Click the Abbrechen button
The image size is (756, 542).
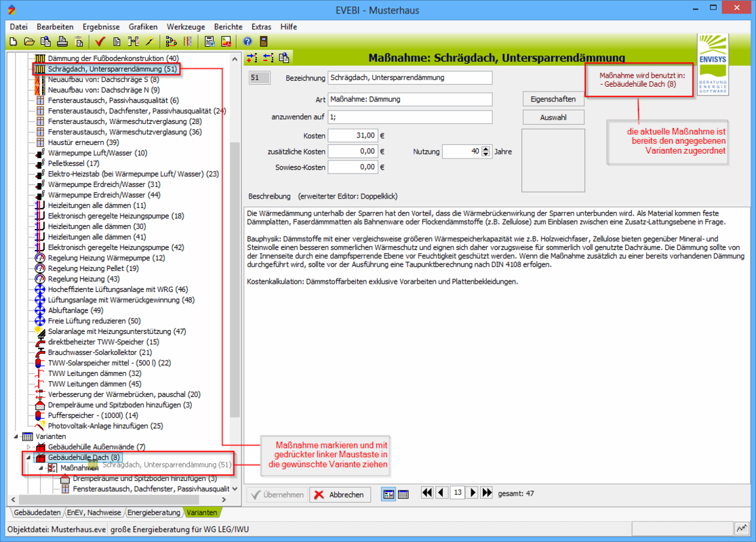click(x=340, y=495)
